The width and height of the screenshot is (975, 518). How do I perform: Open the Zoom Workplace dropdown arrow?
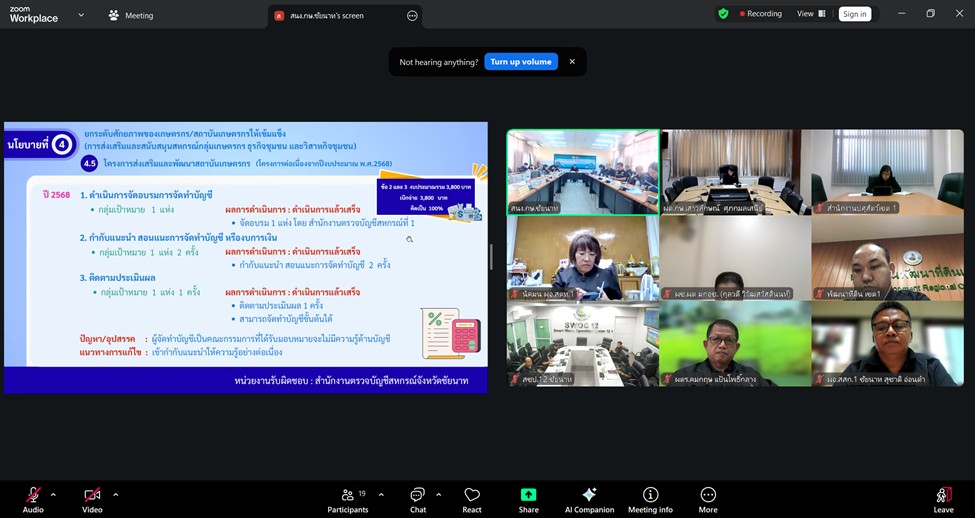(81, 15)
